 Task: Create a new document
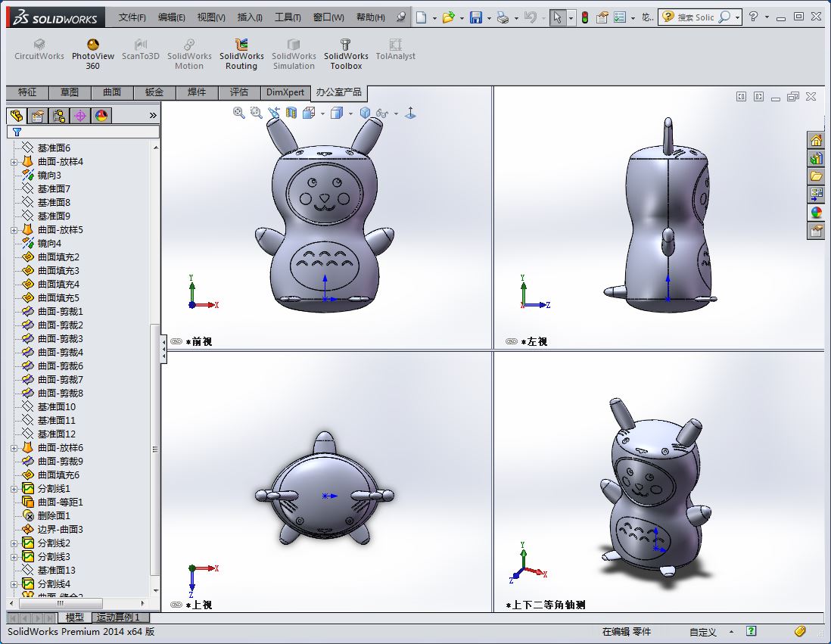[422, 17]
